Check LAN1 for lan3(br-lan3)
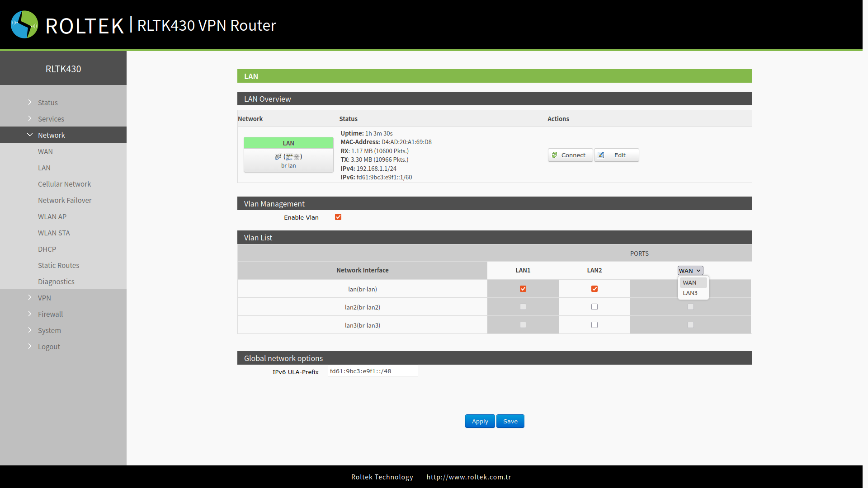The image size is (868, 488). (x=523, y=325)
